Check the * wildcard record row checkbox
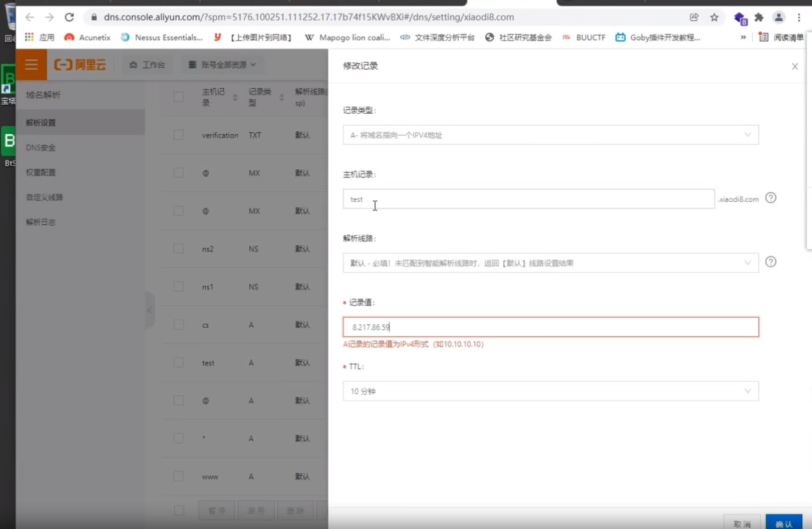812x529 pixels. coord(178,438)
